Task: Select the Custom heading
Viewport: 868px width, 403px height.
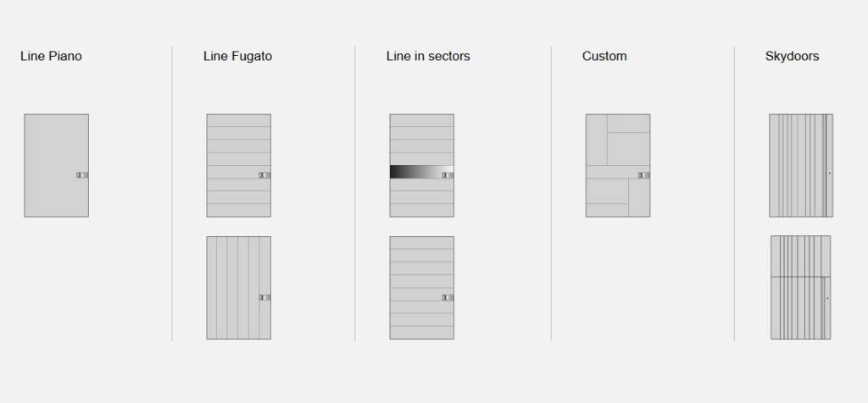Action: 604,57
